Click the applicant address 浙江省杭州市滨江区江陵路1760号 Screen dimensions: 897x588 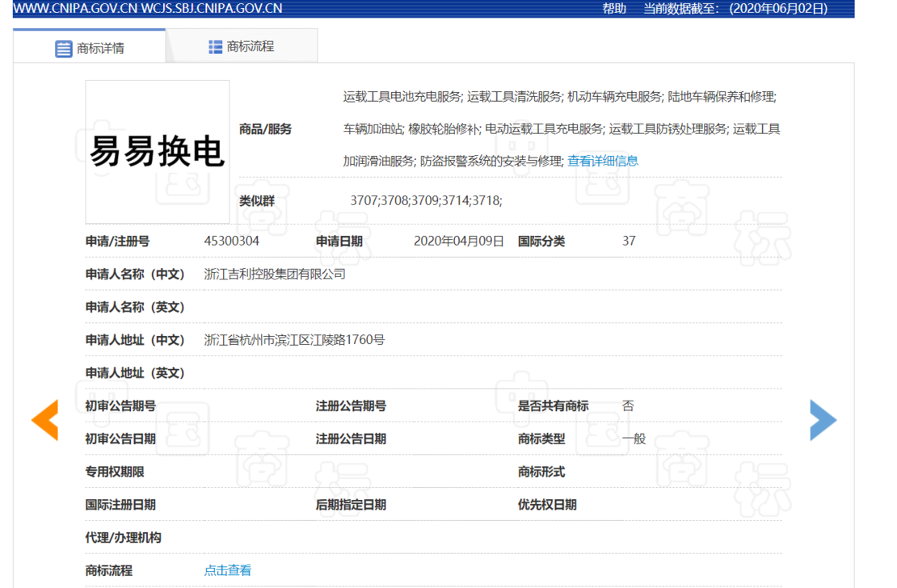coord(294,340)
